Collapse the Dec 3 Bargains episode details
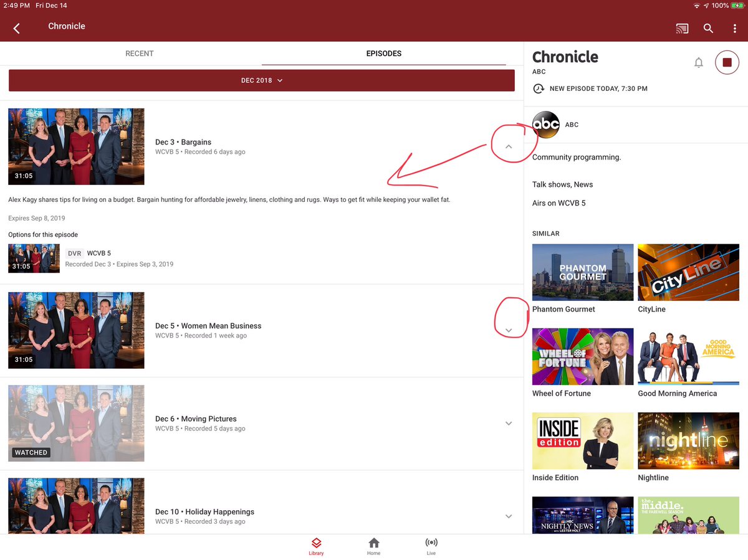This screenshot has height=560, width=748. click(x=509, y=146)
